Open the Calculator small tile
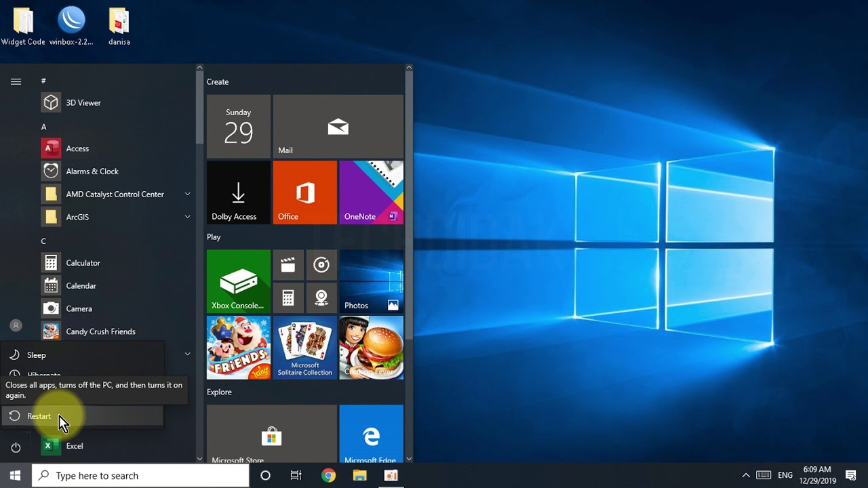This screenshot has width=868, height=488. click(288, 298)
